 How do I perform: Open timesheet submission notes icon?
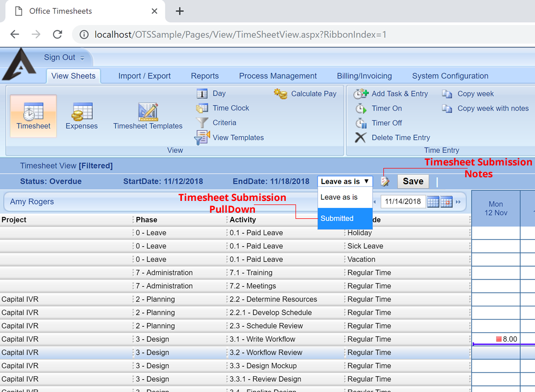[385, 181]
